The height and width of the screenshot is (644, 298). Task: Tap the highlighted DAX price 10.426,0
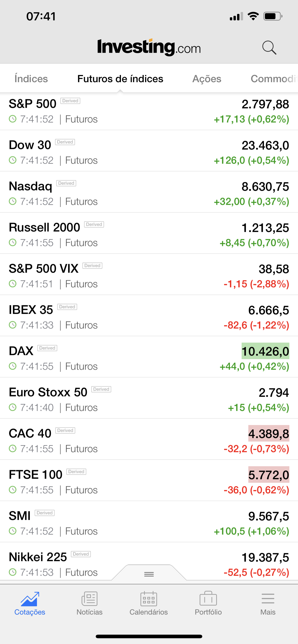click(x=265, y=351)
